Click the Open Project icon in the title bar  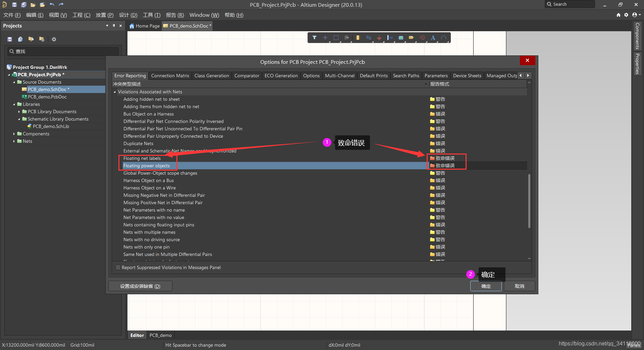coord(42,5)
